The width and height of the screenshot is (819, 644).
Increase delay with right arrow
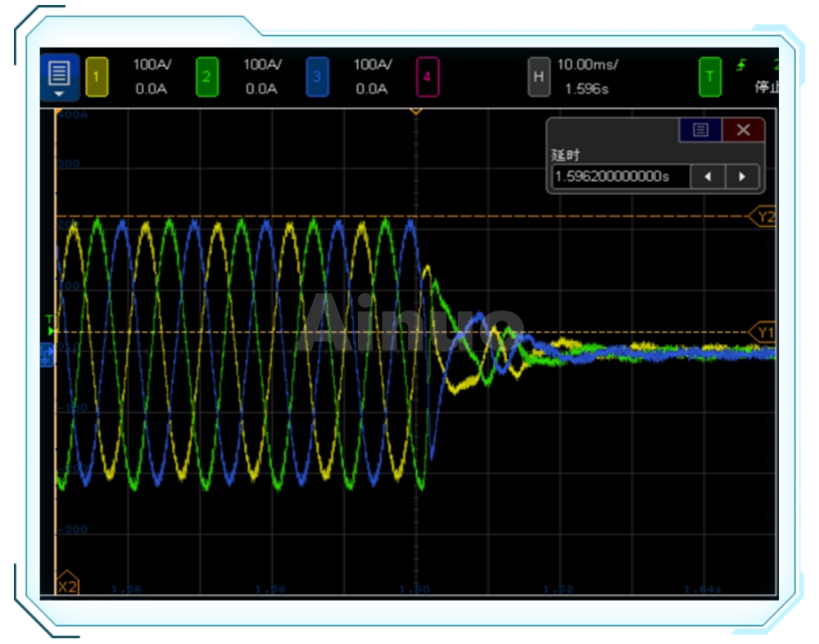pyautogui.click(x=742, y=176)
